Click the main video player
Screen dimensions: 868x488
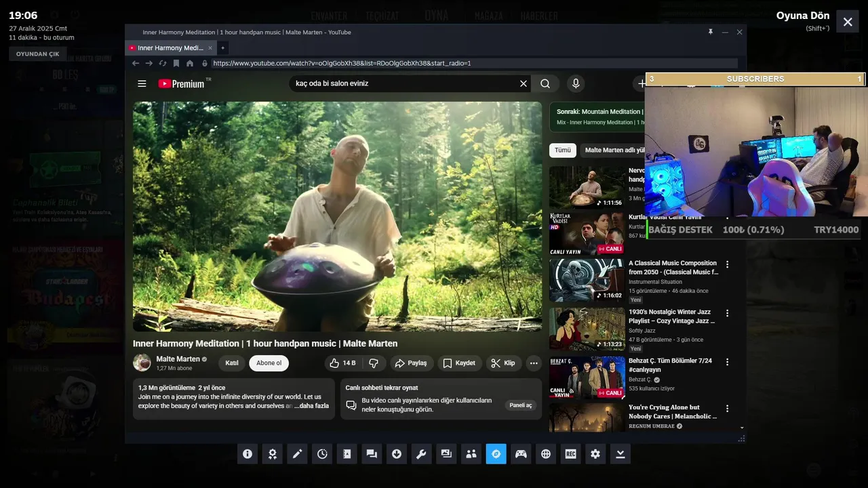(x=338, y=216)
